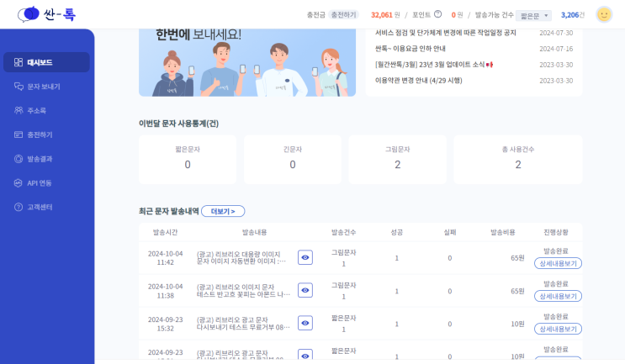Click the 최근 문자 발송내역 heading
The width and height of the screenshot is (625, 364).
(x=168, y=211)
